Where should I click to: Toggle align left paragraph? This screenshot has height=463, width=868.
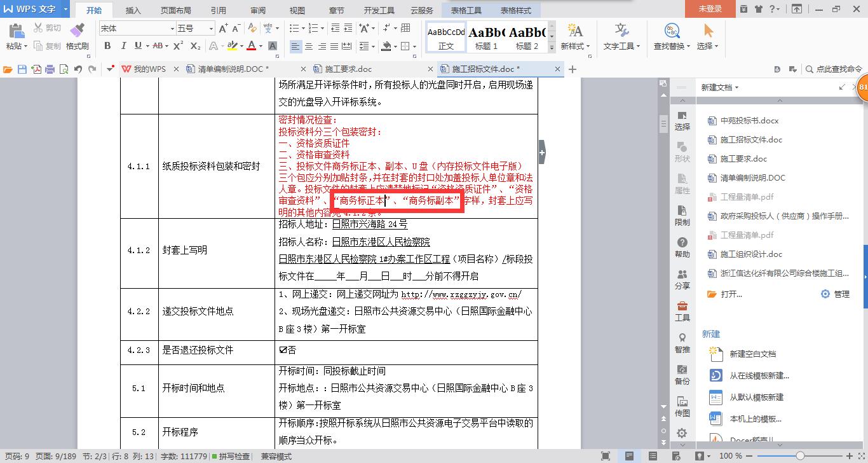(x=295, y=46)
